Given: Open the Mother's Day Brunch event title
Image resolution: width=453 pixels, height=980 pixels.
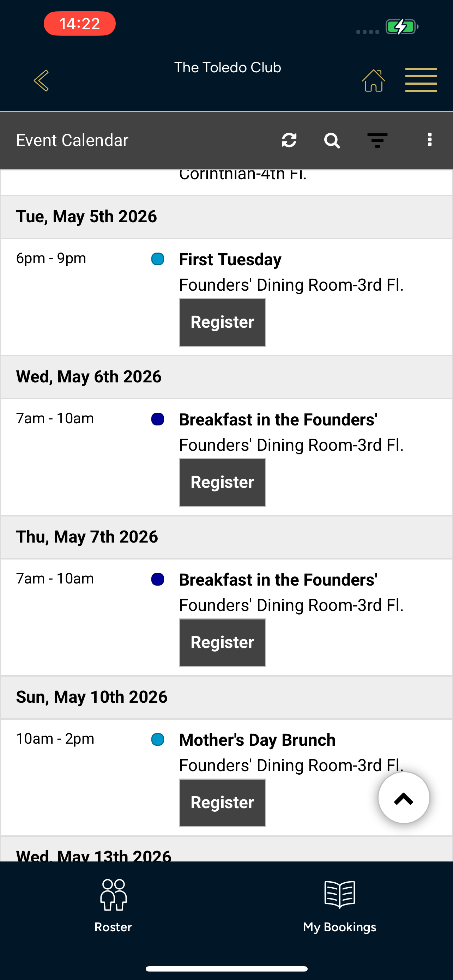Looking at the screenshot, I should tap(258, 740).
